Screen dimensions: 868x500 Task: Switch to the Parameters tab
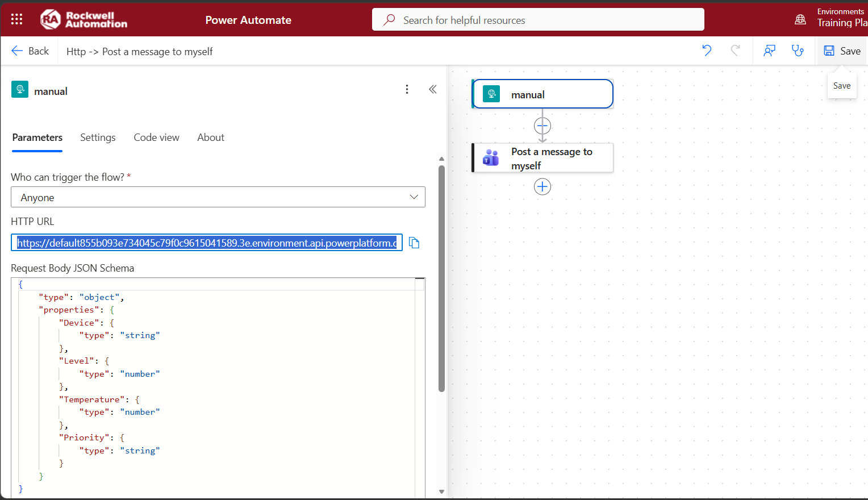pyautogui.click(x=37, y=137)
